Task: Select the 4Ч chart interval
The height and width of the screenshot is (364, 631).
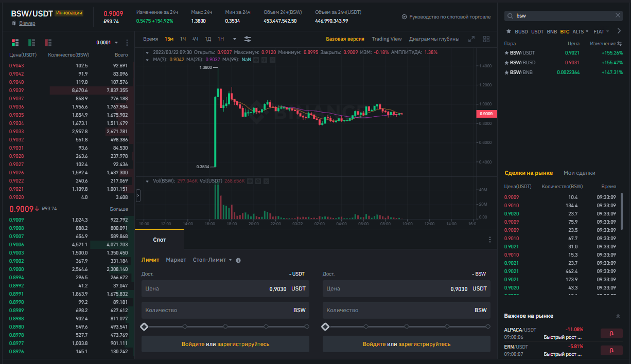Action: [x=196, y=39]
